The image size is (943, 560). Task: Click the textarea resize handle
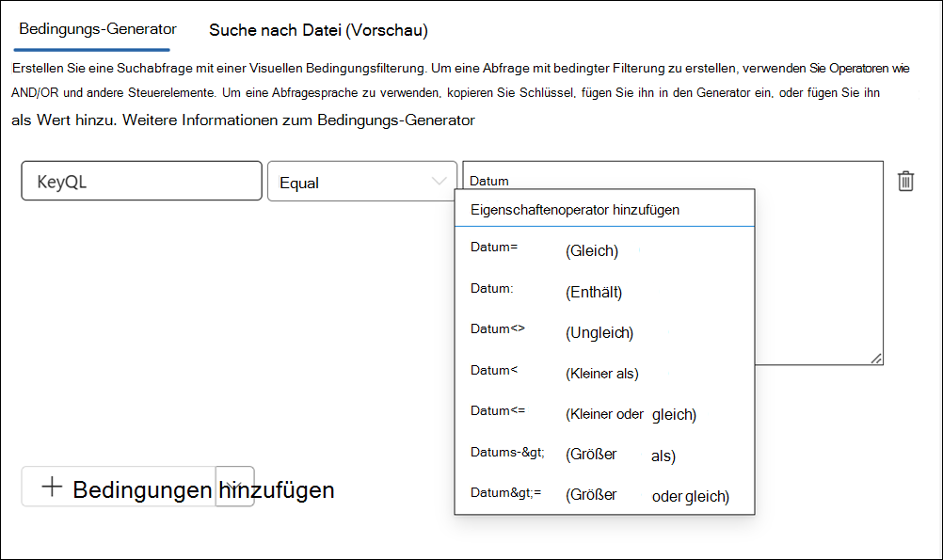pyautogui.click(x=877, y=359)
